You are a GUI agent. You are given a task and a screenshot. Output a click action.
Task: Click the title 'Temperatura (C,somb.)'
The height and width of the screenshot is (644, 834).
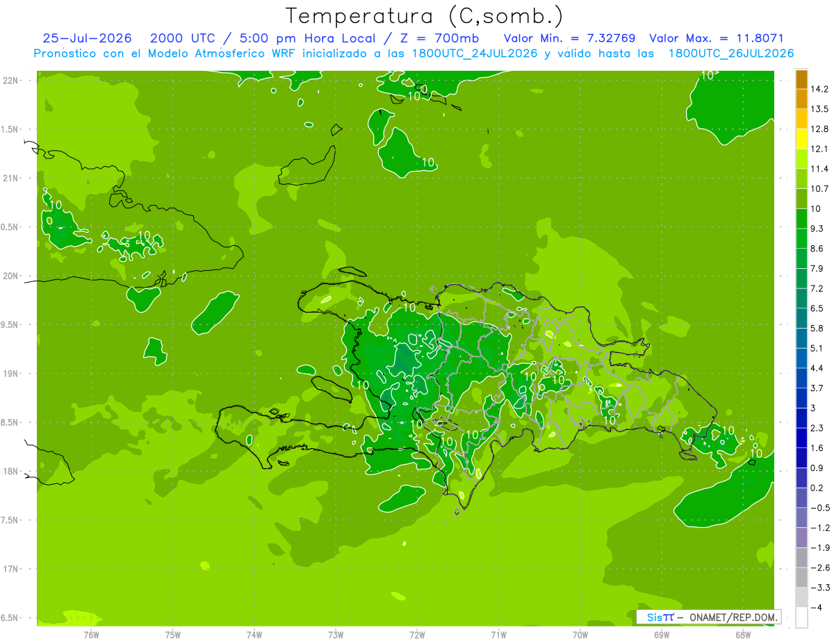[x=424, y=16]
